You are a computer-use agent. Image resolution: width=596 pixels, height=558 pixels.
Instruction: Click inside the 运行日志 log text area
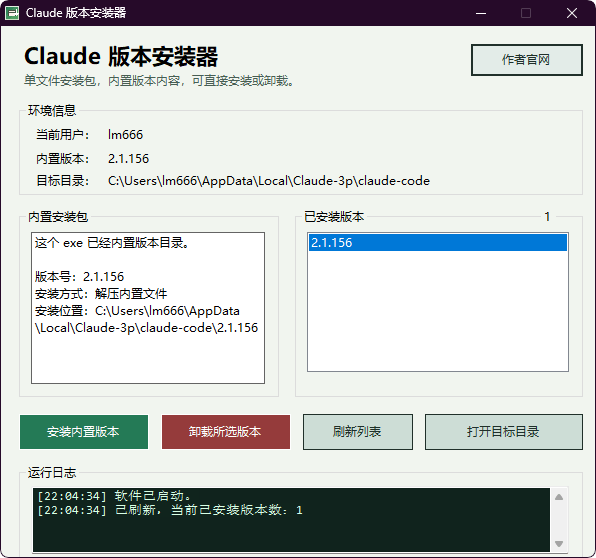291,519
